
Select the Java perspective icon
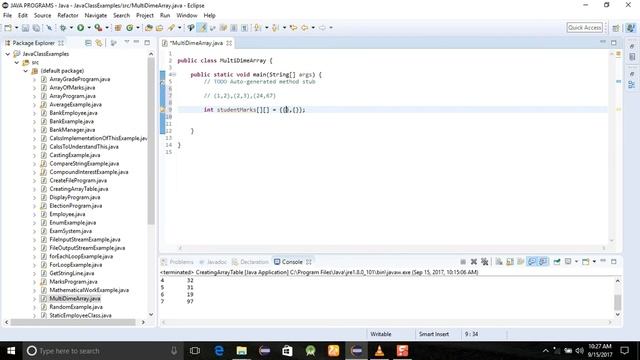[x=631, y=28]
